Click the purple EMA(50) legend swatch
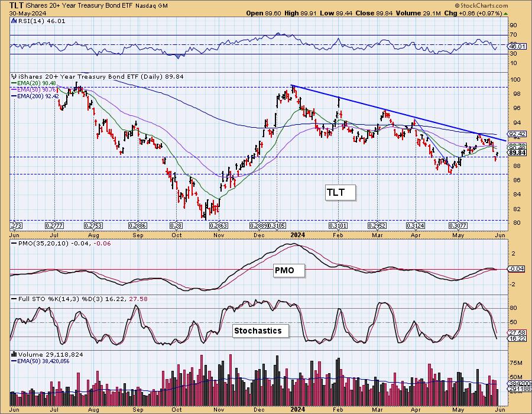 [x=14, y=89]
